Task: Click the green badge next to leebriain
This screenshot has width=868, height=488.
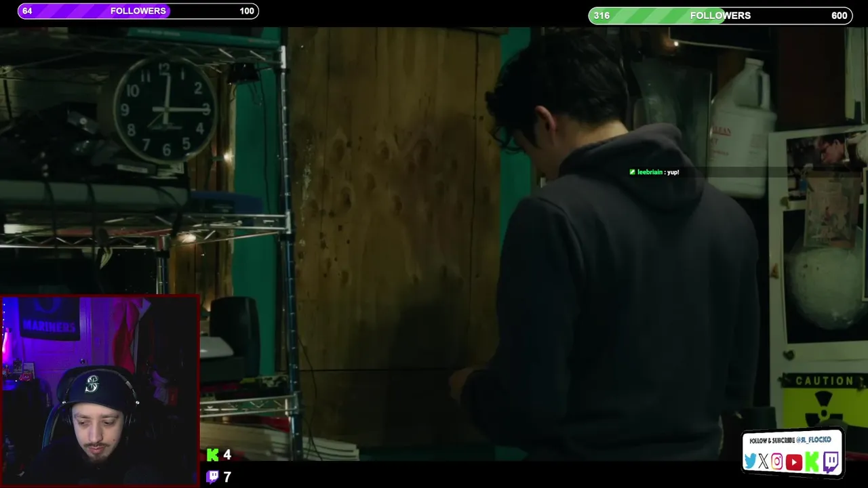Action: pyautogui.click(x=632, y=172)
